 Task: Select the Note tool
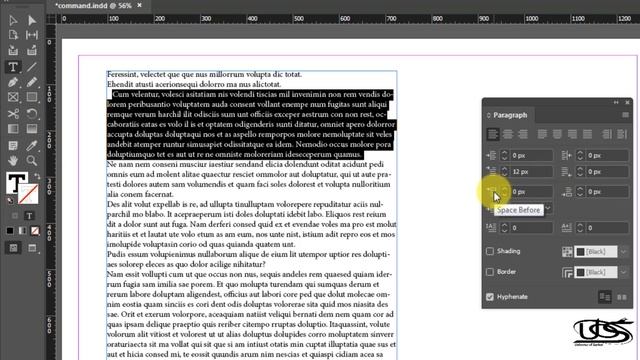pos(13,145)
